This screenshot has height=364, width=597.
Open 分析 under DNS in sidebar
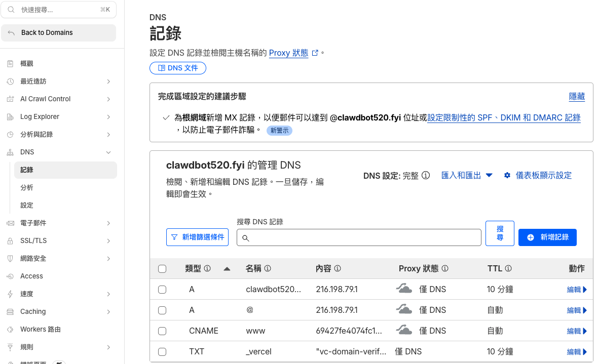pyautogui.click(x=27, y=188)
